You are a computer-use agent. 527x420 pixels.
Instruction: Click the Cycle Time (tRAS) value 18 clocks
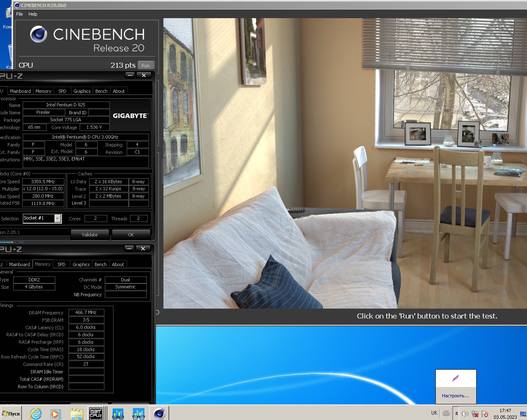[86, 349]
